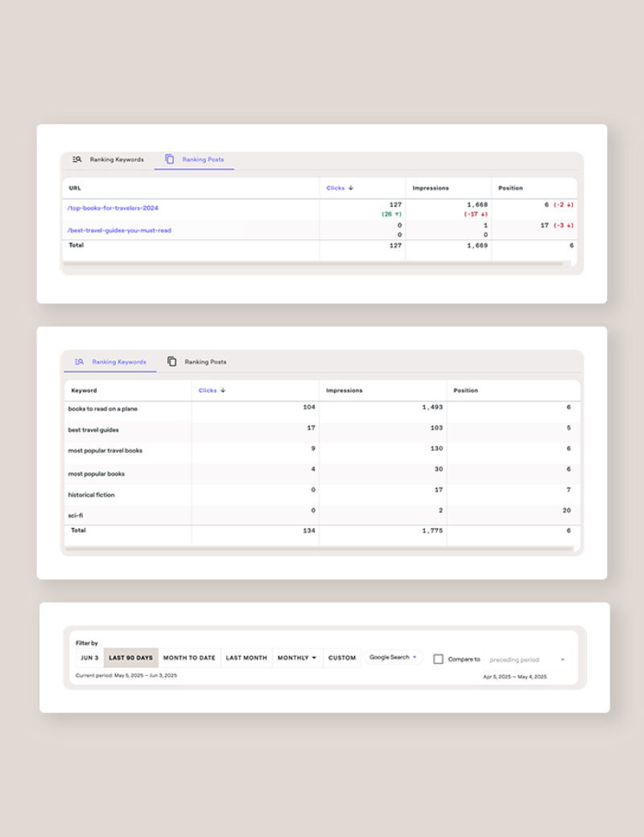Click the Ranking Keywords icon in middle panel
Screen dimensions: 644x837
(79, 362)
